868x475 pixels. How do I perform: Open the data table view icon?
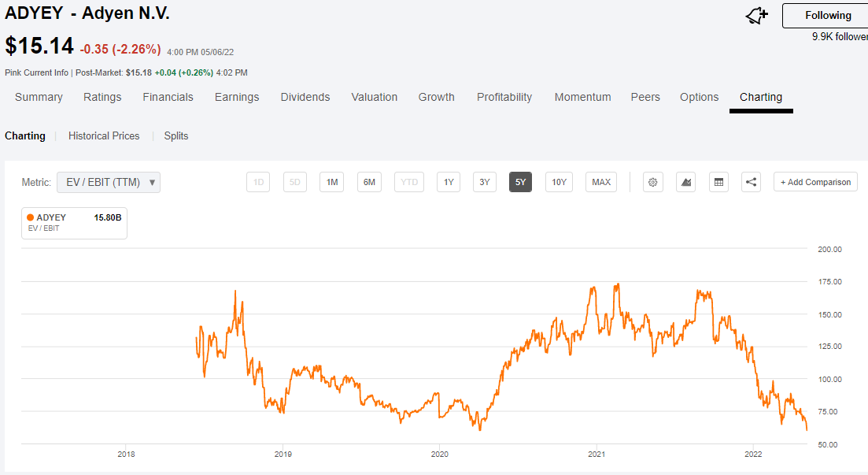click(718, 182)
